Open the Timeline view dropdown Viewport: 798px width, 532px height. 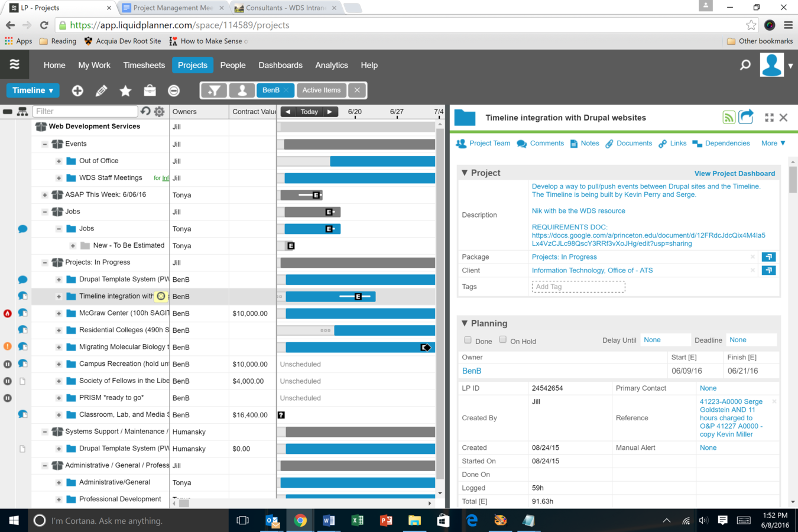coord(33,90)
